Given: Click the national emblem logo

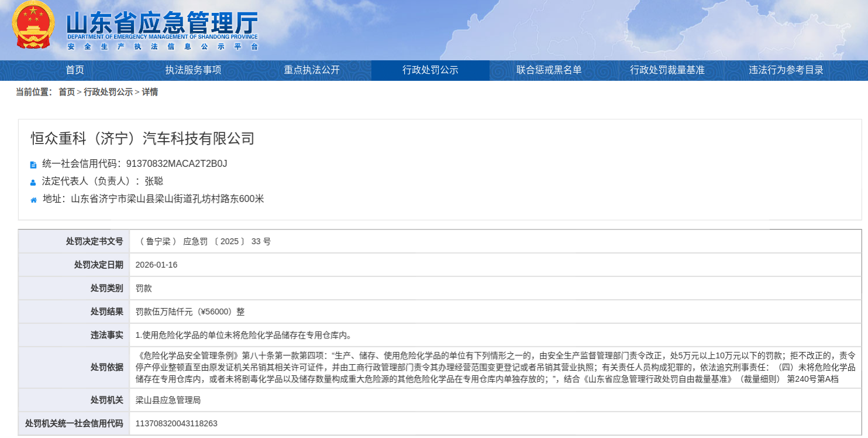Looking at the screenshot, I should tap(33, 25).
